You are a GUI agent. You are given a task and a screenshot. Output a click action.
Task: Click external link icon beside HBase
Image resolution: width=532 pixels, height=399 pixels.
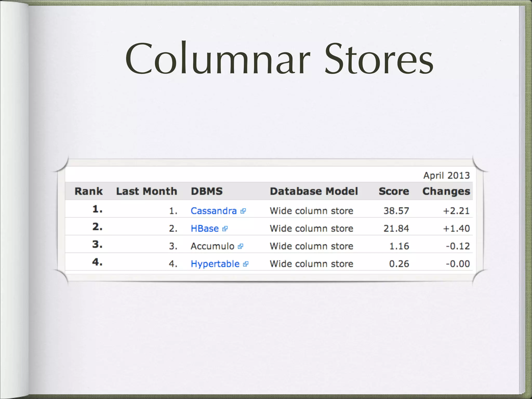225,229
